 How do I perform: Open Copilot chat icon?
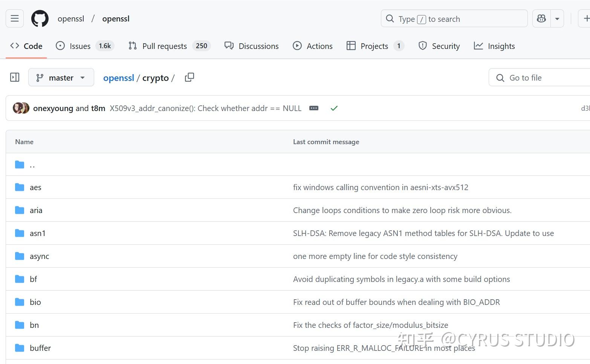pos(541,18)
